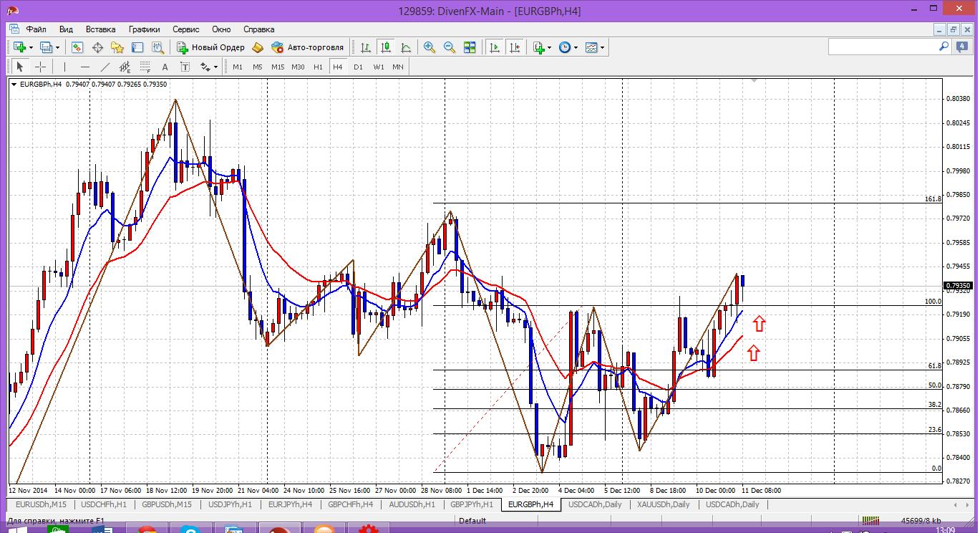Toggle the chart auto scroll button
This screenshot has height=533, width=980.
[494, 47]
